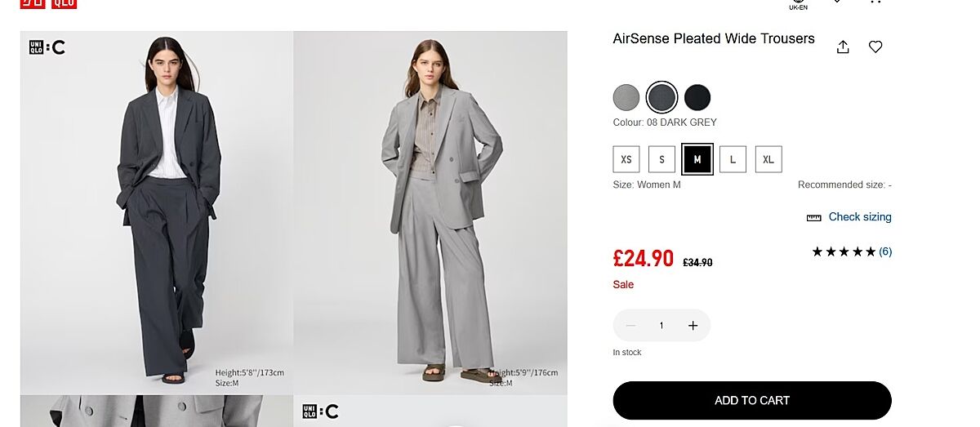This screenshot has height=427, width=980.
Task: Click the ruler icon beside Check sizing
Action: 813,218
